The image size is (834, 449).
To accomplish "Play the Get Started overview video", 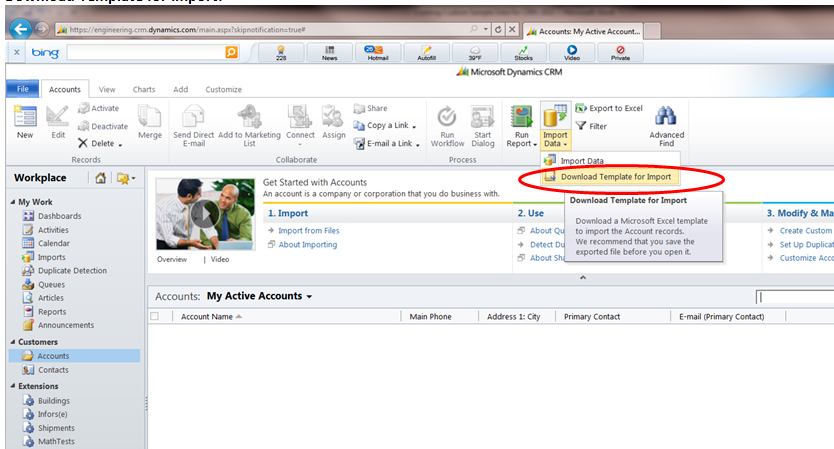I will tap(205, 214).
